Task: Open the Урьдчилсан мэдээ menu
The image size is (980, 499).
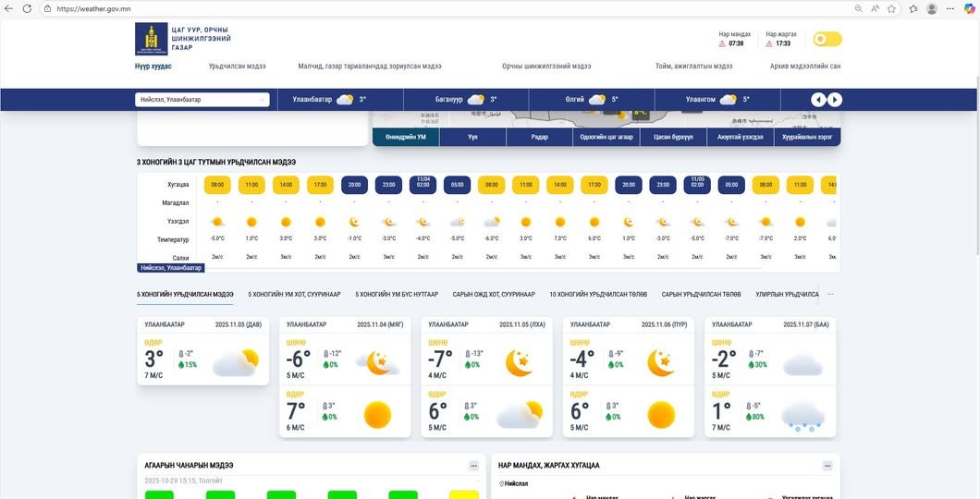Action: click(237, 67)
